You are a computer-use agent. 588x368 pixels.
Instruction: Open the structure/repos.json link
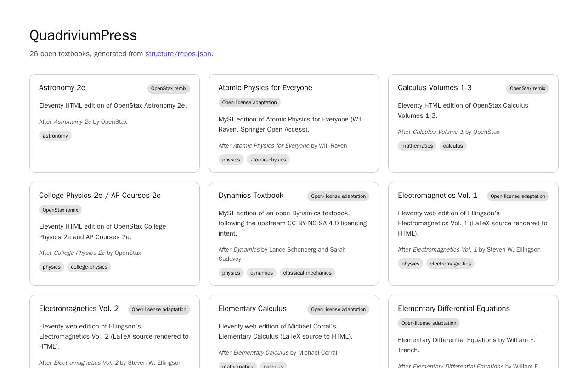pyautogui.click(x=178, y=54)
